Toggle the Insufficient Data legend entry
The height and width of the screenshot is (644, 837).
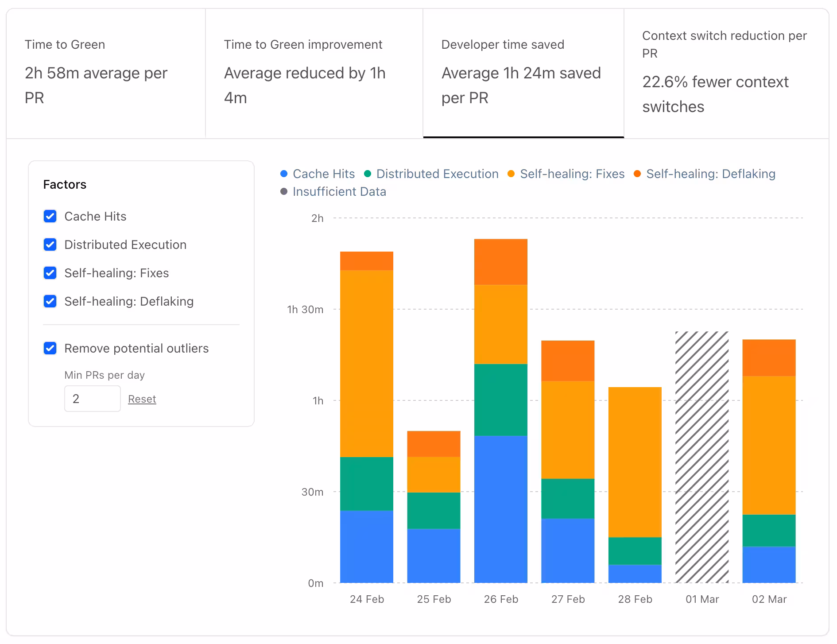click(339, 191)
